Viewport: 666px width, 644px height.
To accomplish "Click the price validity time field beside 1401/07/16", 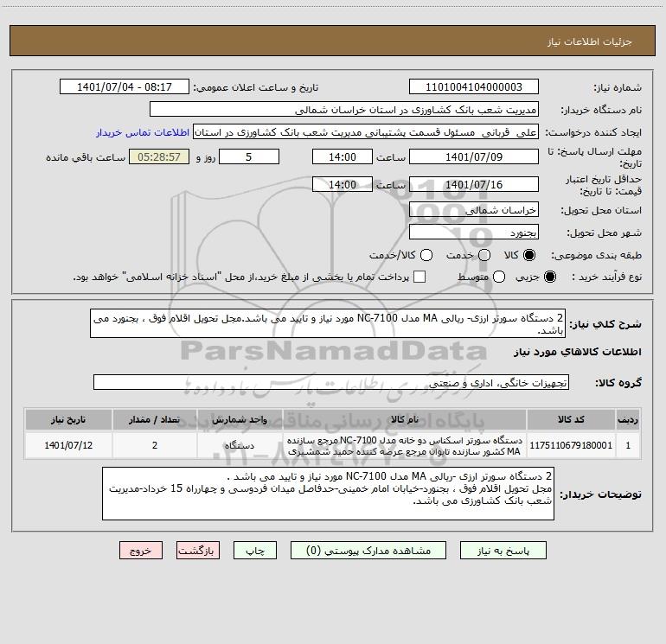I will pyautogui.click(x=343, y=185).
